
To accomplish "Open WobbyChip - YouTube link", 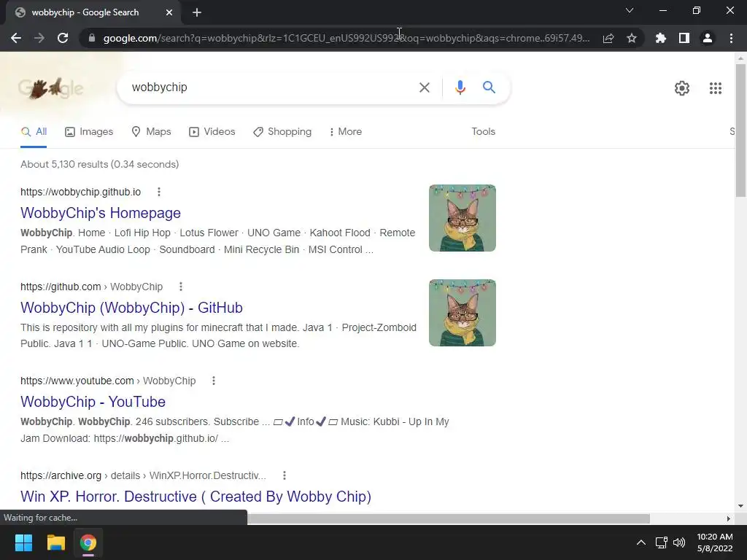I will pos(93,402).
